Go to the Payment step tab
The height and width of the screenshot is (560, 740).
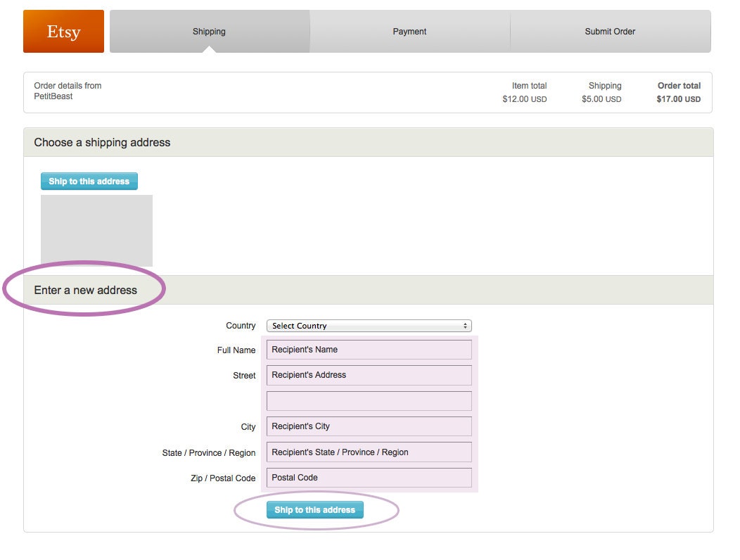(x=409, y=31)
